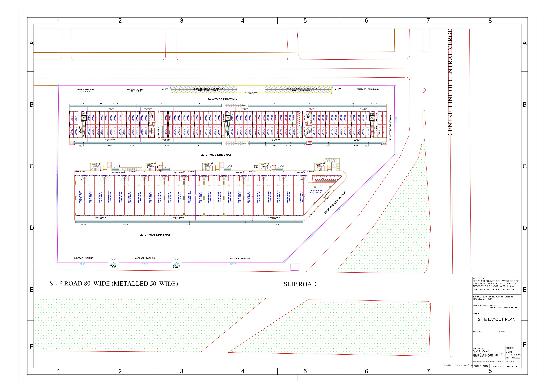Click the left hatched one-way car ramp

[x=204, y=89]
